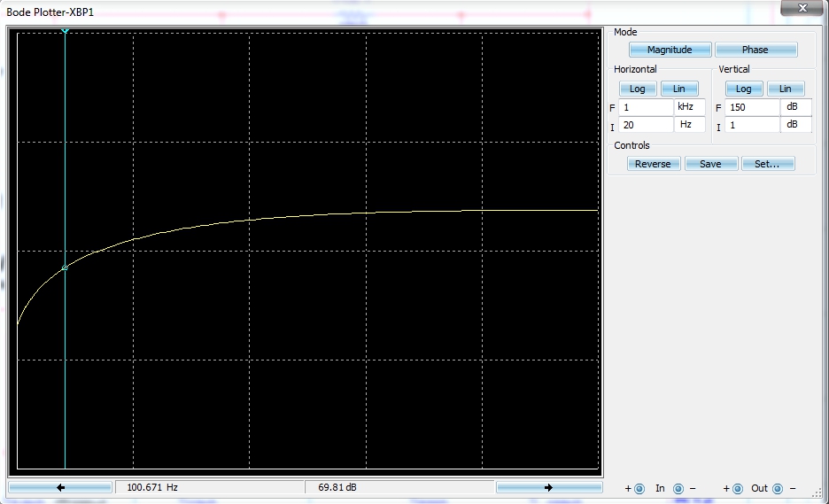829x504 pixels.
Task: Set Horizontal axis to Log scale
Action: 637,89
